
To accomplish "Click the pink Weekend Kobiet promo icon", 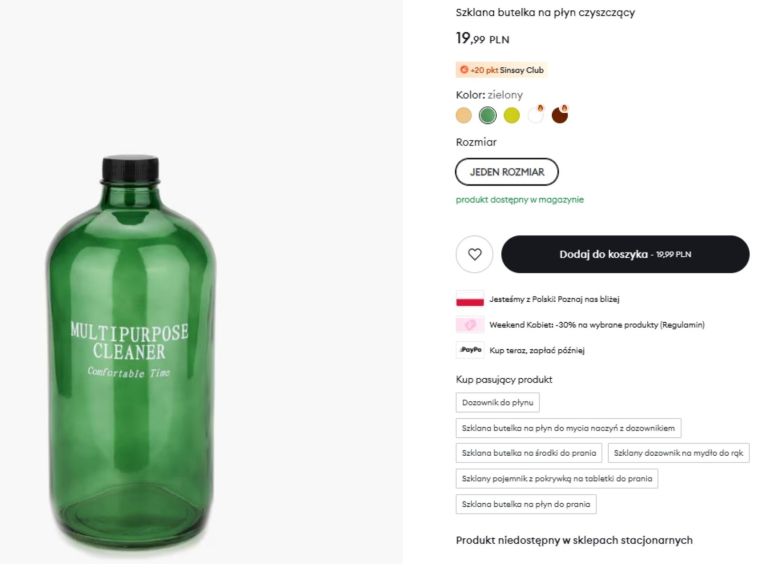I will coord(469,325).
